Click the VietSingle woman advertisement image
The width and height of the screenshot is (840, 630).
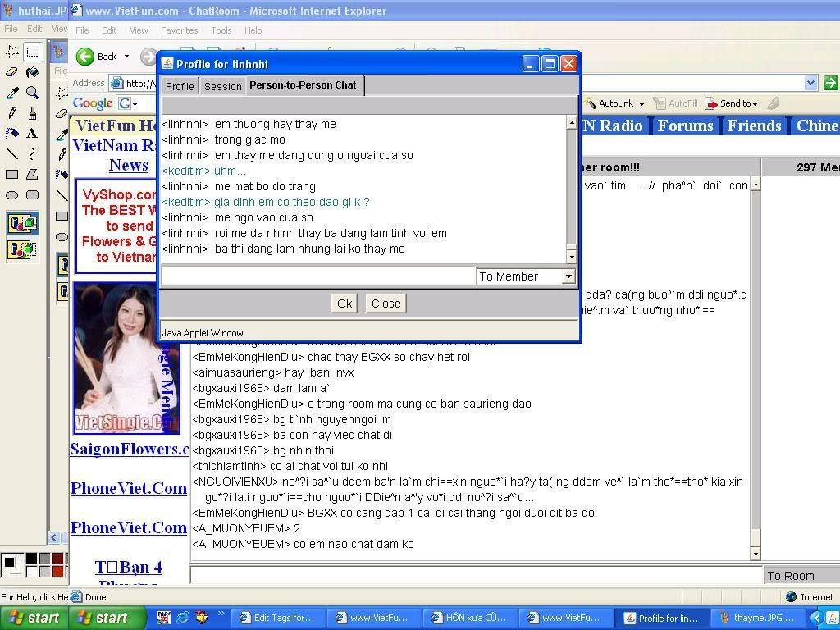coord(126,358)
